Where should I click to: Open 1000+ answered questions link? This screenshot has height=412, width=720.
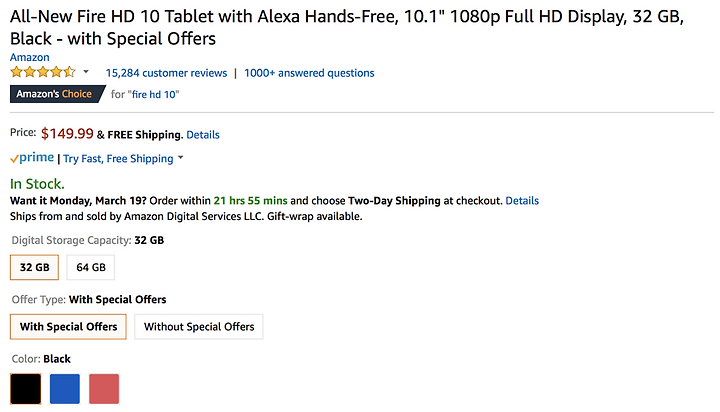[309, 73]
